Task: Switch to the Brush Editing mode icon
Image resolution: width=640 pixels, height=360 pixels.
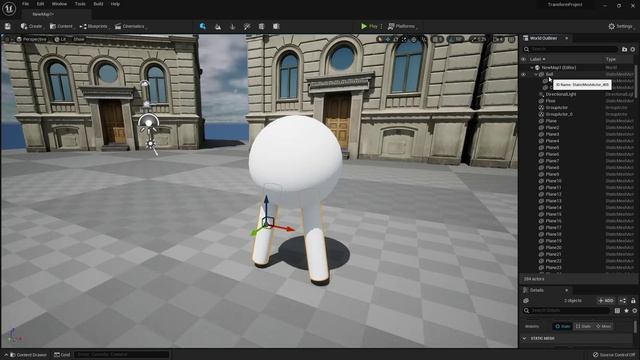Action: 276,26
